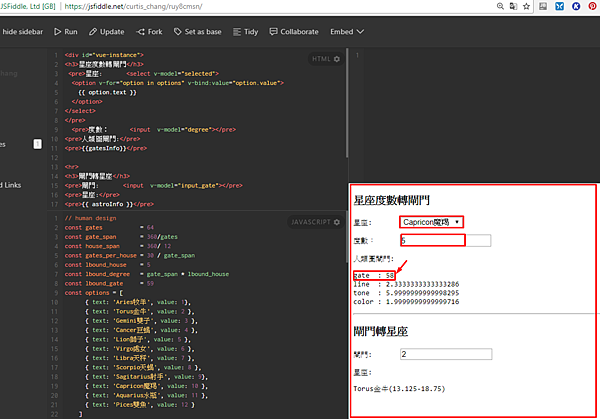The height and width of the screenshot is (419, 600).
Task: Click the grey image extension icon
Action: (x=543, y=6)
